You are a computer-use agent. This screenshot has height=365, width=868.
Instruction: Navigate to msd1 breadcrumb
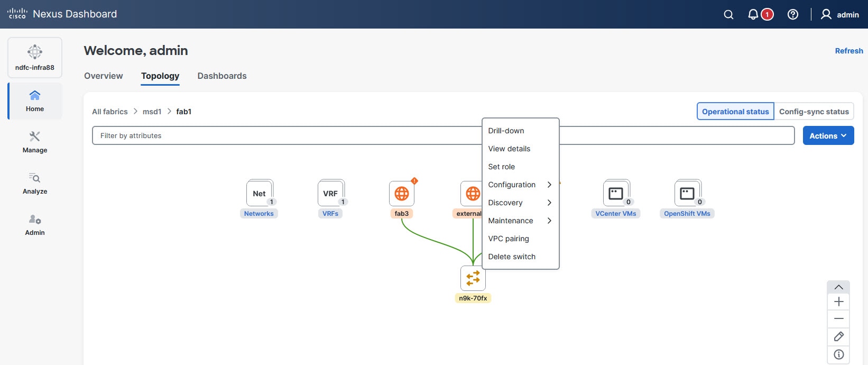152,112
